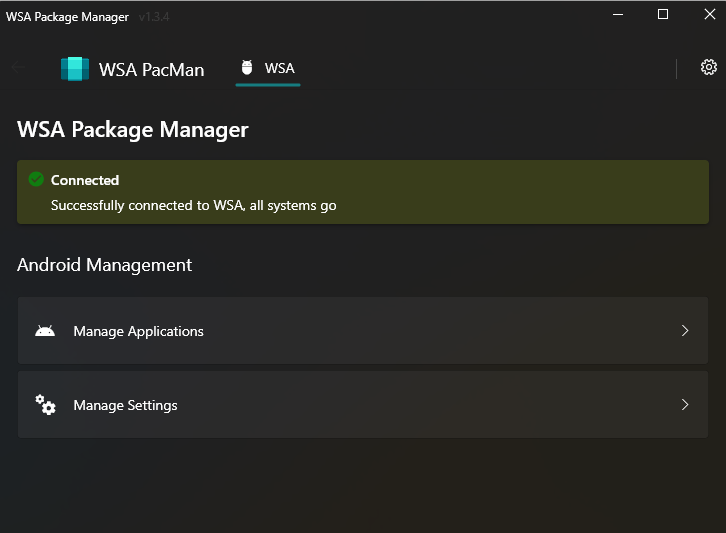
Task: Open settings via the top-right gear icon
Action: coord(708,67)
